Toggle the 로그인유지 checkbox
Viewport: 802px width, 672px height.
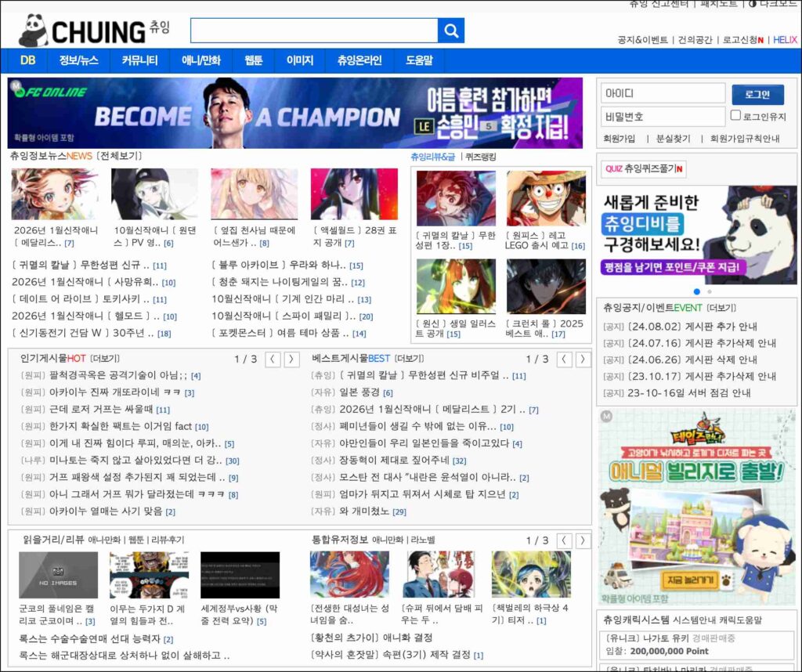coord(735,115)
